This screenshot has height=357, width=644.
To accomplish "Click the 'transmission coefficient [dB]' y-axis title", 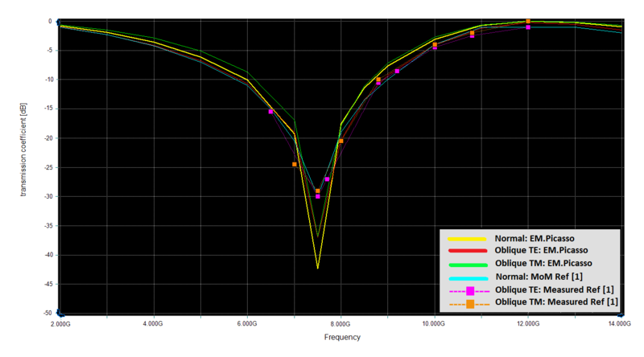I will (25, 167).
